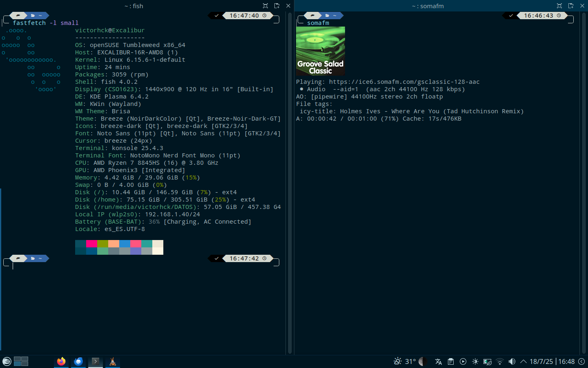Open the Wi-Fi network tray icon
The height and width of the screenshot is (368, 588).
[x=500, y=361]
